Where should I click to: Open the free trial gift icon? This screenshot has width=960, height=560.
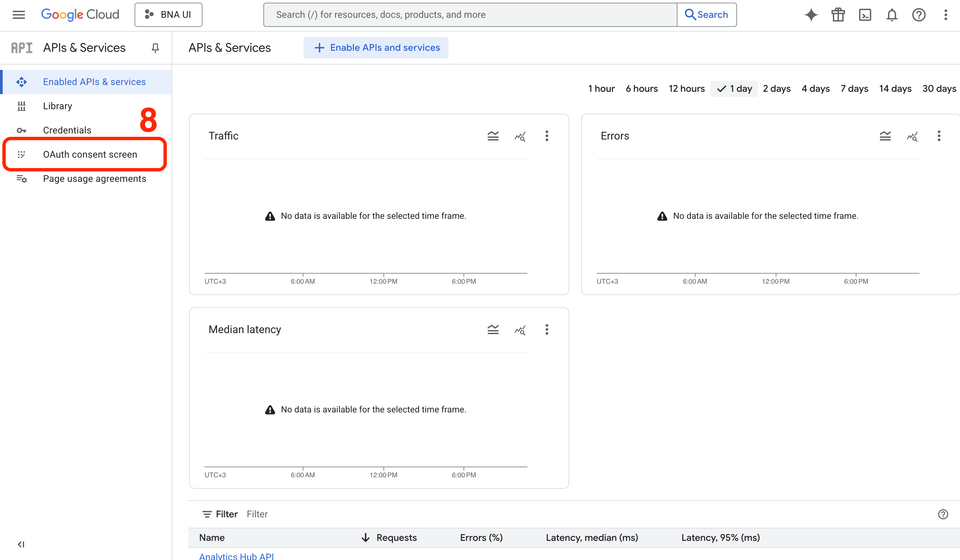tap(838, 15)
